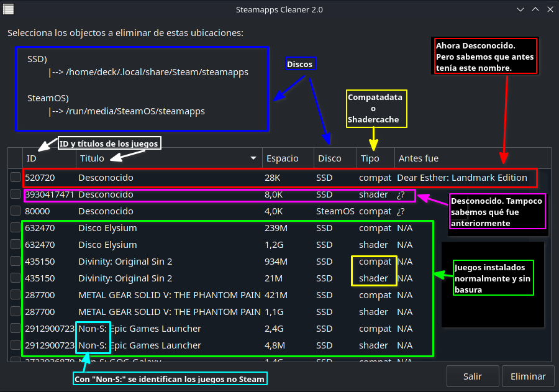Select the 4,8M space cell

point(275,345)
